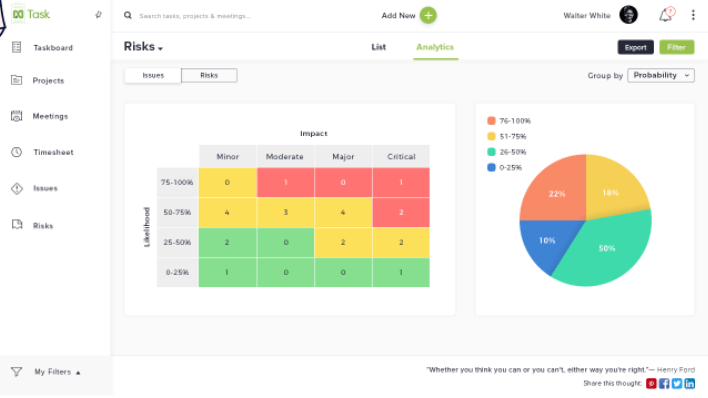Toggle the 76-100% legend swatch
Viewport: 708px width, 398px height.
coord(491,121)
